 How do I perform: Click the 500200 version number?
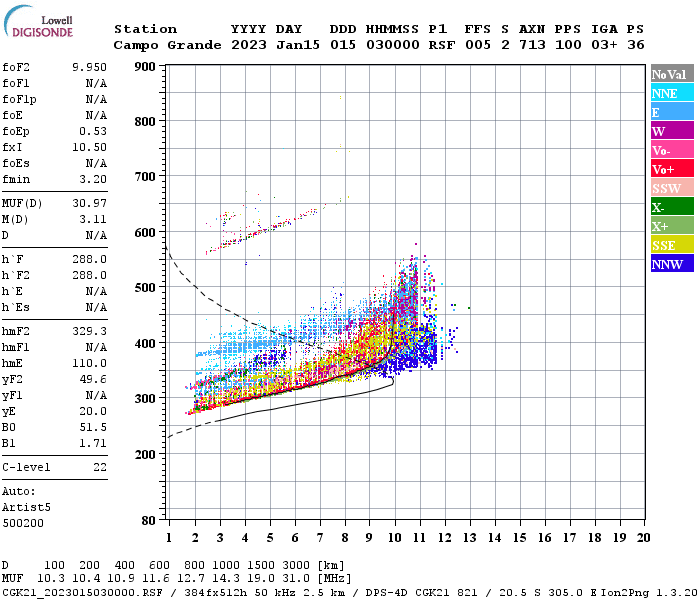point(23,523)
